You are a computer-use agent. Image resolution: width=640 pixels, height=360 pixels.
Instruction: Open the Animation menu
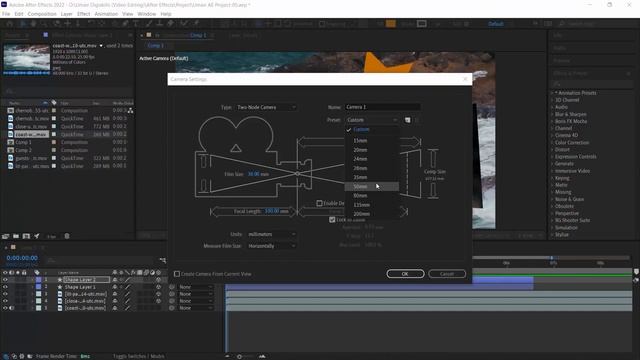(x=106, y=14)
